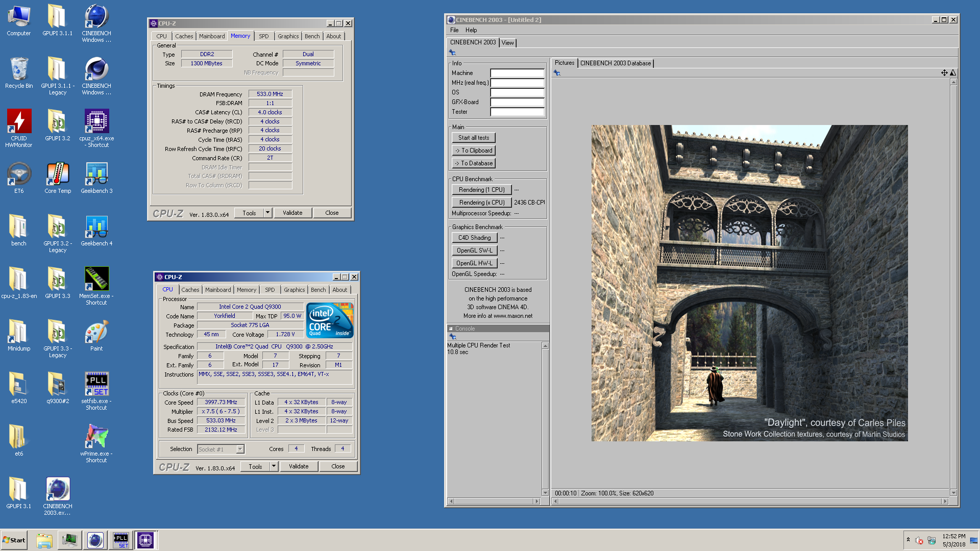Switch to CINEBENCH 2003 Database tab
This screenshot has width=980, height=551.
coord(616,63)
